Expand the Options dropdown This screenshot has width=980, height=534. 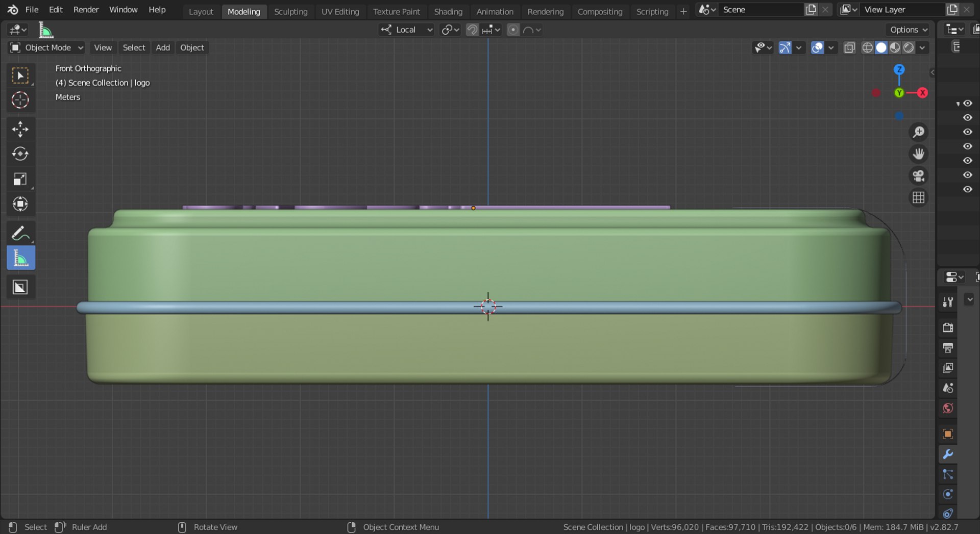[909, 30]
